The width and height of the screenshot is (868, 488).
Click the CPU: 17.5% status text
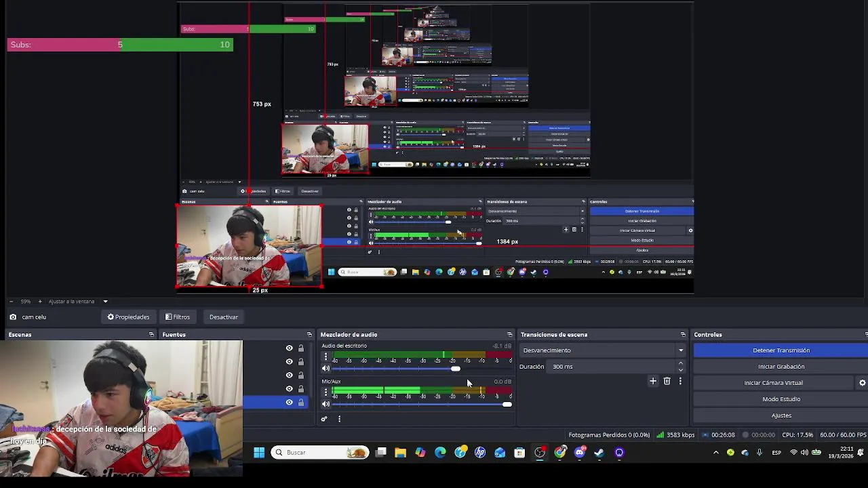pos(797,435)
